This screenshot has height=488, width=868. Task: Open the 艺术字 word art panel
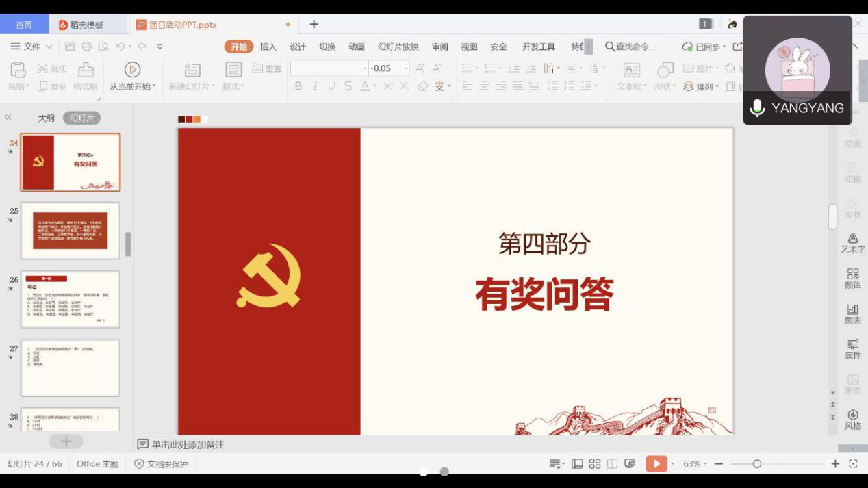click(853, 243)
